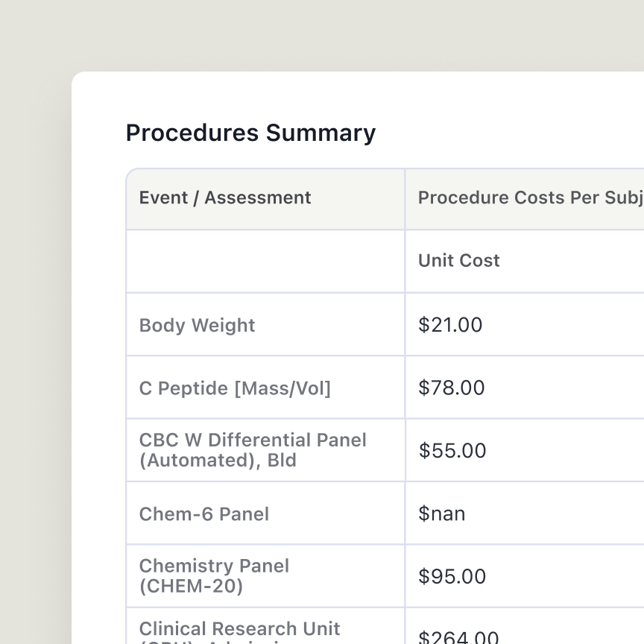Click the Procedures Summary heading

[250, 133]
